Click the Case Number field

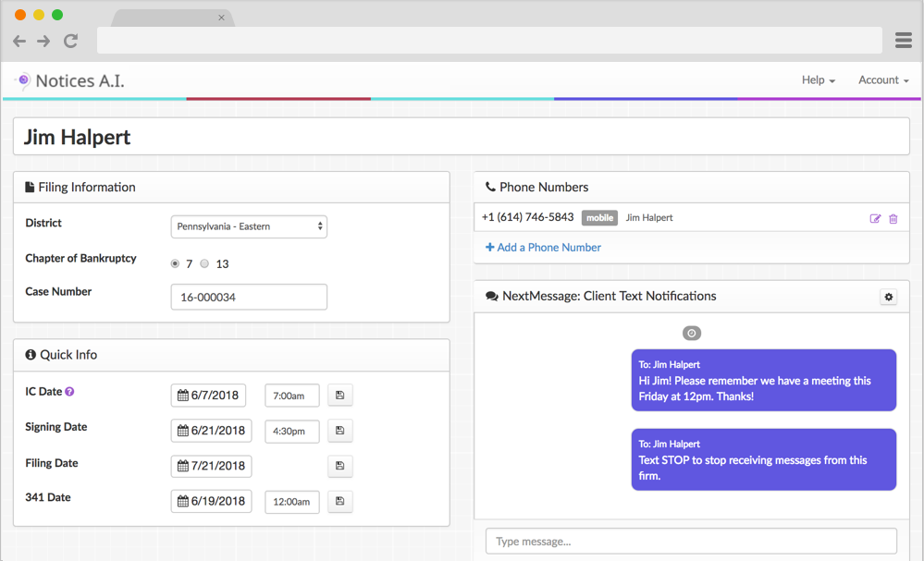[249, 297]
